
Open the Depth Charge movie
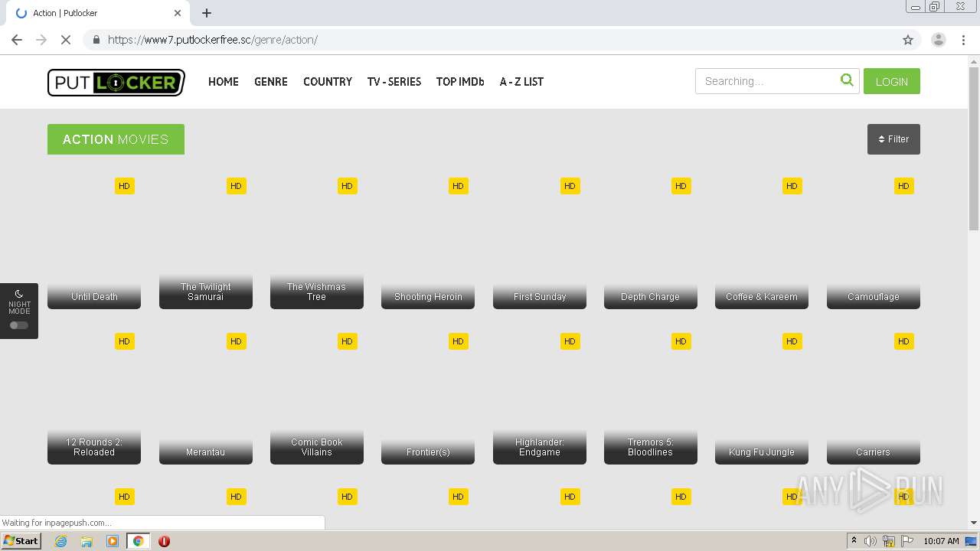pyautogui.click(x=651, y=243)
